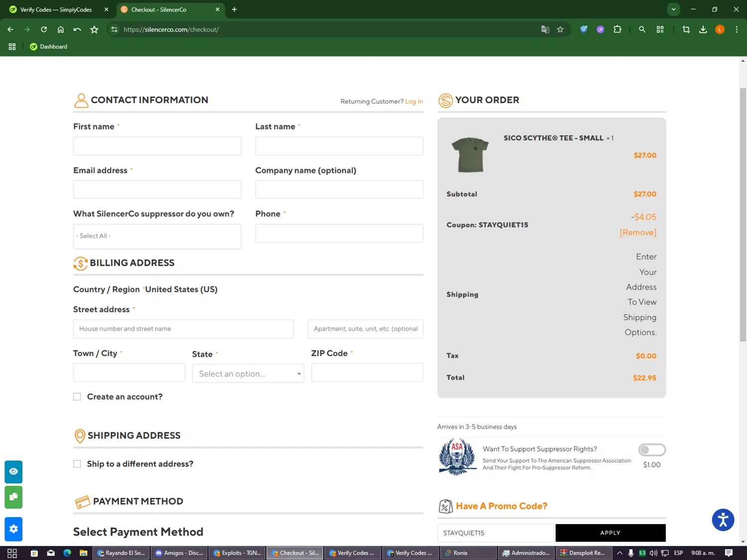The image size is (747, 560).
Task: Click the translate page icon
Action: [x=545, y=29]
